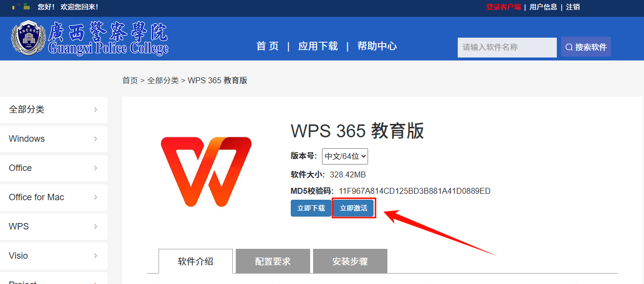644x284 pixels.
Task: Click the large WPS 365 logo image
Action: tap(206, 171)
